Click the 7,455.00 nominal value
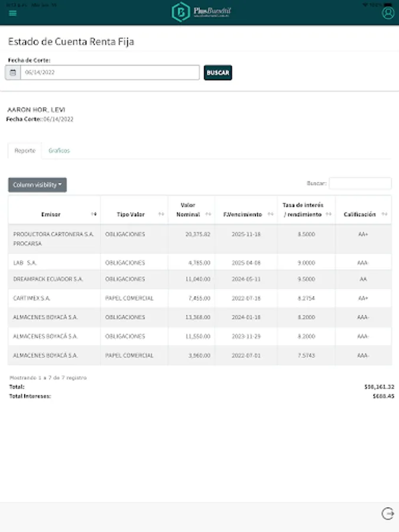Image resolution: width=399 pixels, height=532 pixels. point(199,299)
